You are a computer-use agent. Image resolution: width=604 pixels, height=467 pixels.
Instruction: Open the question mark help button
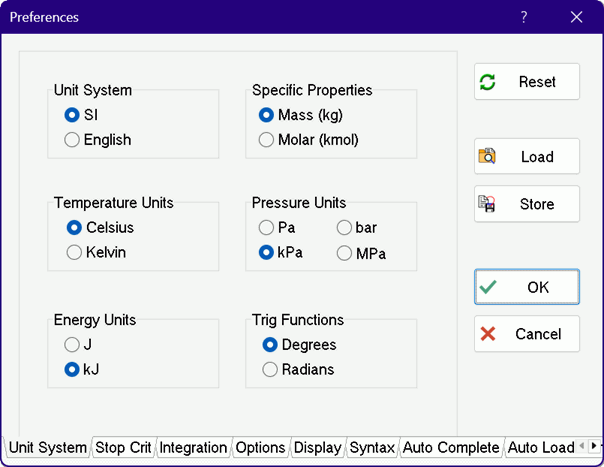point(524,17)
